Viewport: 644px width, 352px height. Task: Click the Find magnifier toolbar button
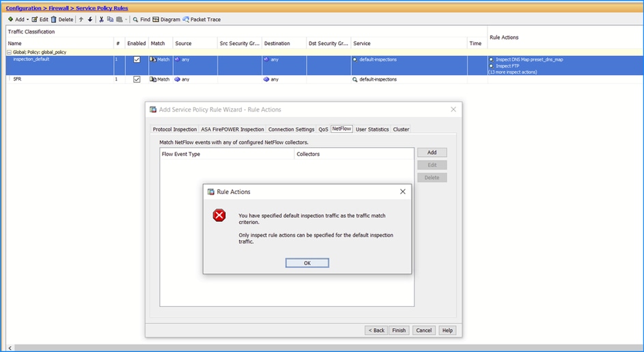(141, 19)
